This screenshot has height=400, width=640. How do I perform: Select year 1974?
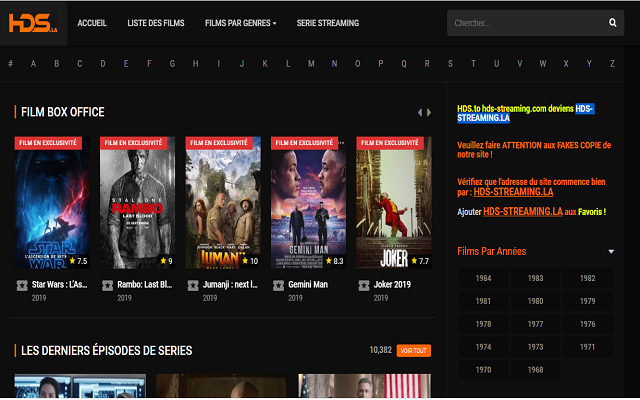[x=483, y=347]
